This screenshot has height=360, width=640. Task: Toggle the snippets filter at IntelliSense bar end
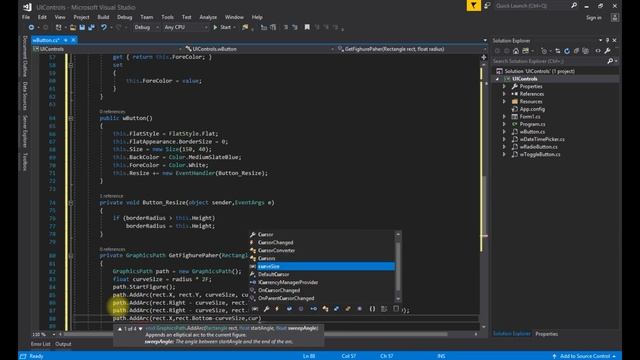click(396, 309)
